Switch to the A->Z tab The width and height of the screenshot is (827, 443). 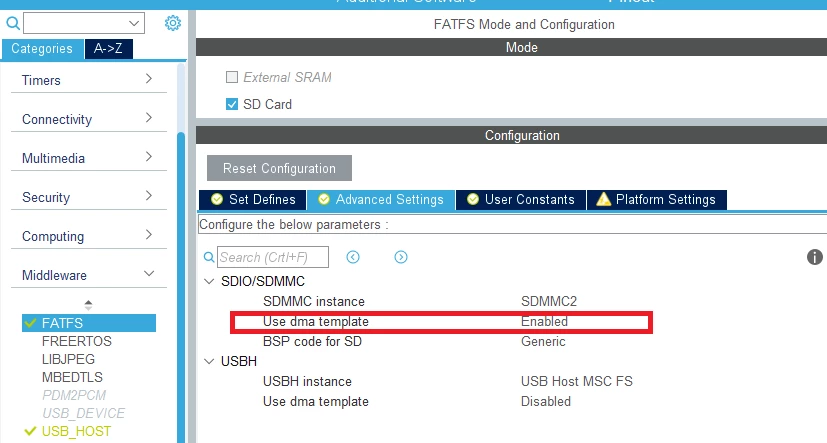click(108, 49)
